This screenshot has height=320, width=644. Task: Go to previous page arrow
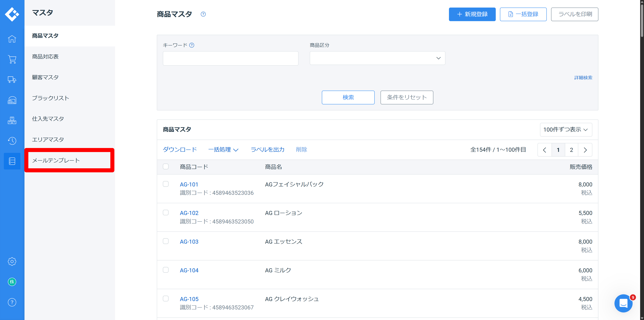point(545,150)
